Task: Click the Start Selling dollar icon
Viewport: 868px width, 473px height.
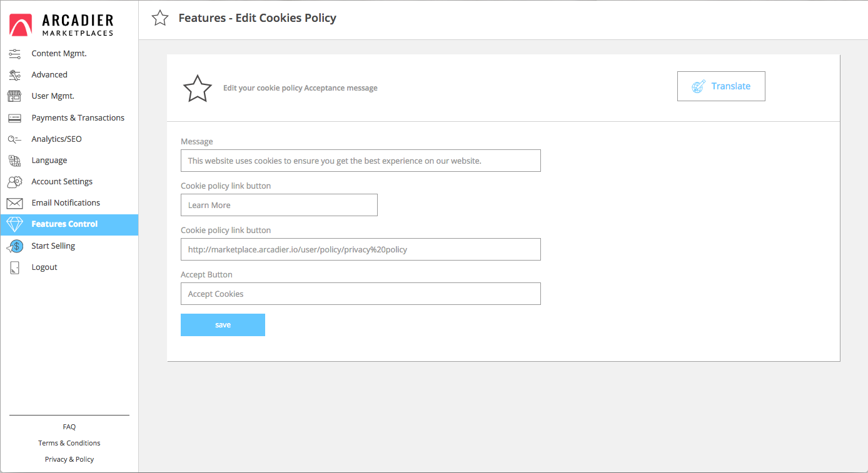Action: 15,246
